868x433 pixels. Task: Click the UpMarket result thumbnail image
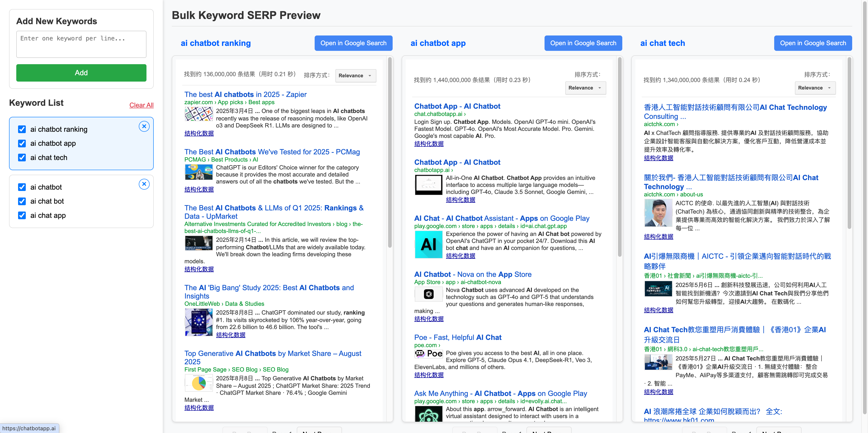pos(199,243)
